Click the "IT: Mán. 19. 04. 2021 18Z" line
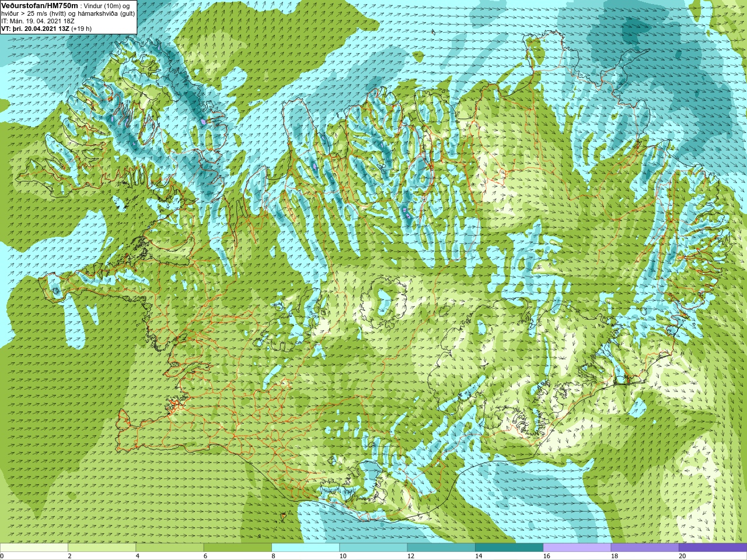The image size is (747, 560). (38, 21)
